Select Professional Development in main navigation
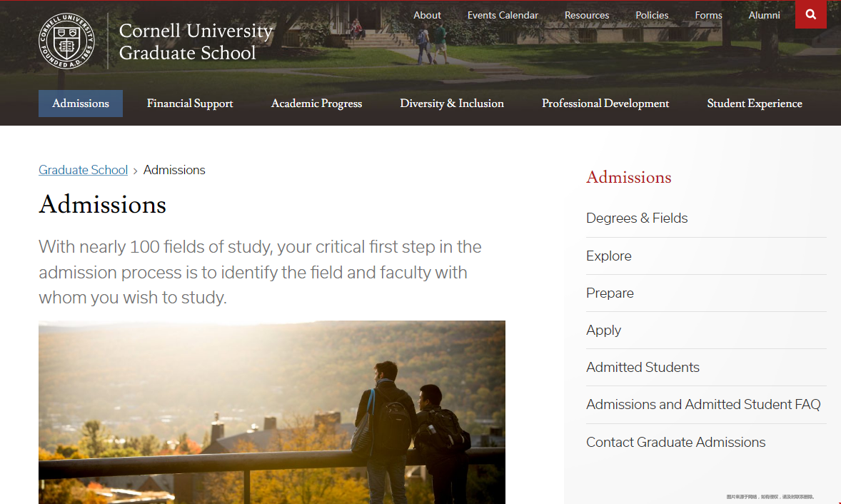 [605, 104]
